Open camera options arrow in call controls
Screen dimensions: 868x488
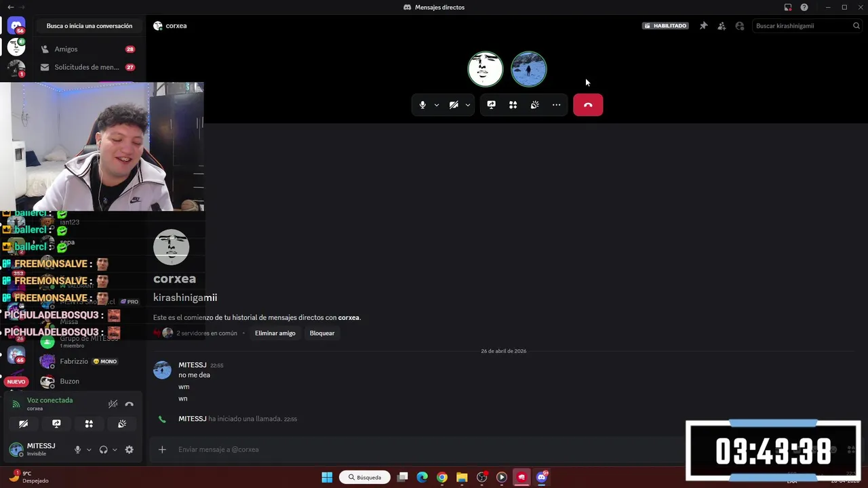(467, 105)
